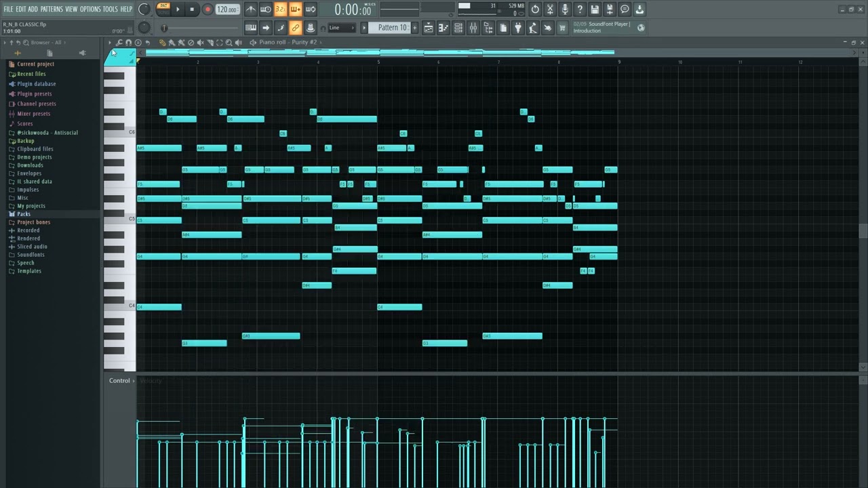Open the piano roll options arrow menu
The image size is (868, 488).
[109, 42]
